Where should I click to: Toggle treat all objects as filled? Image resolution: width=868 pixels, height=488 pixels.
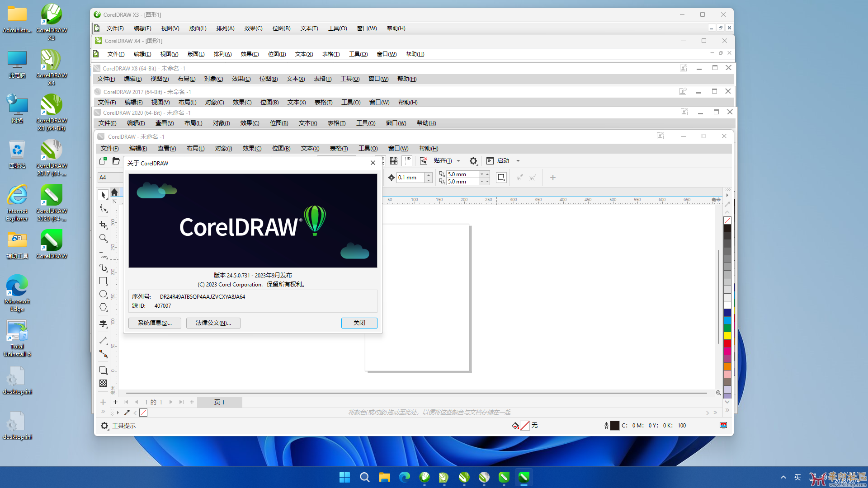click(x=501, y=178)
